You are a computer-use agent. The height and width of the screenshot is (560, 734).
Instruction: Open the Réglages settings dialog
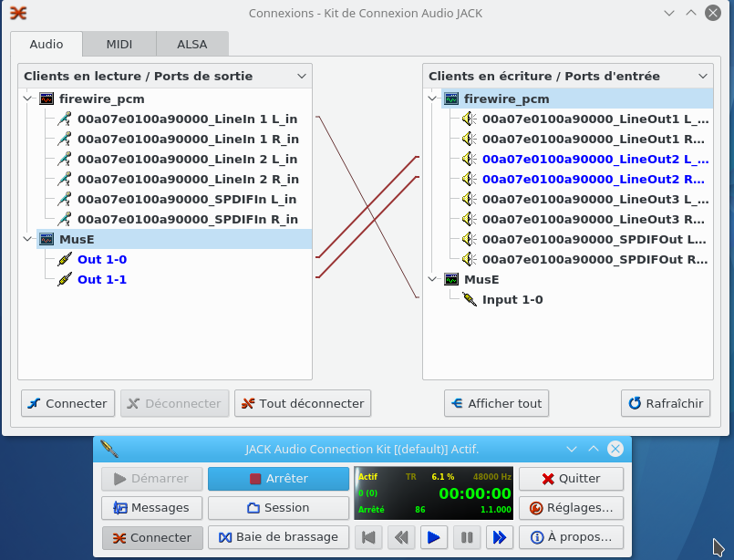571,508
